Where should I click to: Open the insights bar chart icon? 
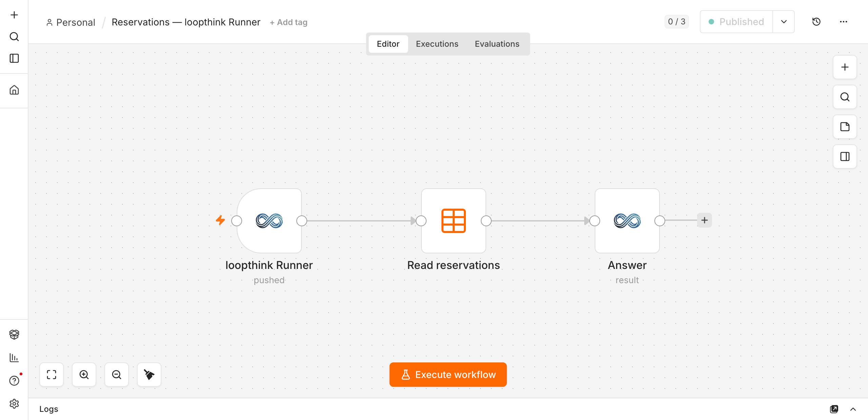point(14,358)
